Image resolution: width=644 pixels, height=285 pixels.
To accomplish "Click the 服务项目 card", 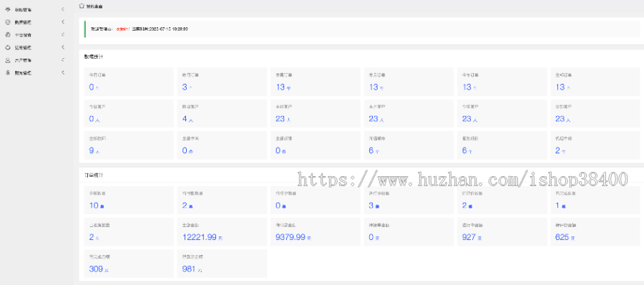I will (502, 145).
